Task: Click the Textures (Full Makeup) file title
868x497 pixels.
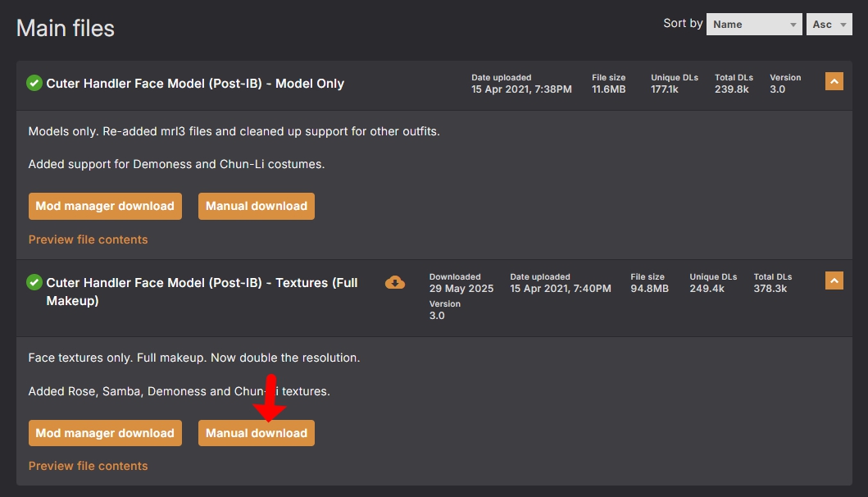Action: click(x=202, y=291)
